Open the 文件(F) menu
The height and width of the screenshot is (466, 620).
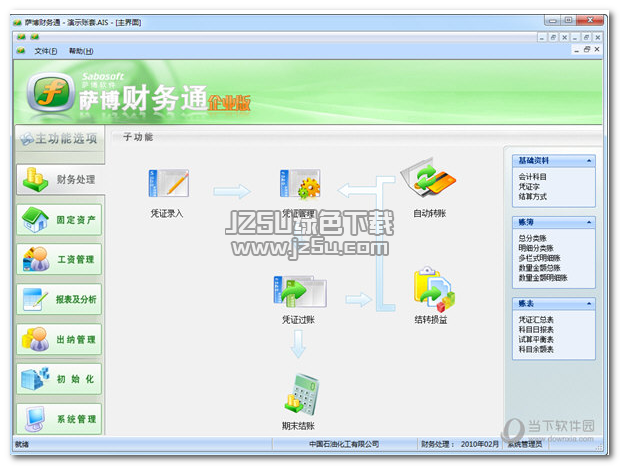(45, 51)
